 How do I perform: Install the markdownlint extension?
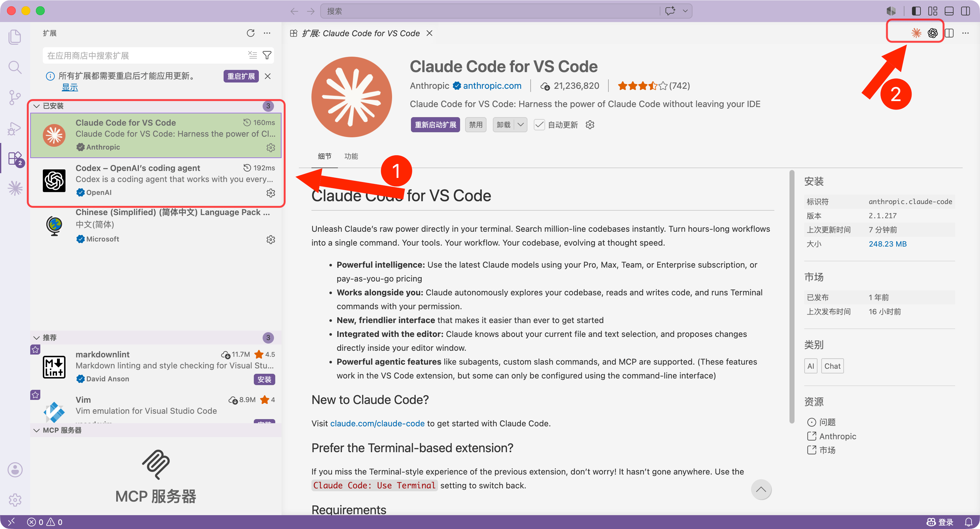pos(265,379)
